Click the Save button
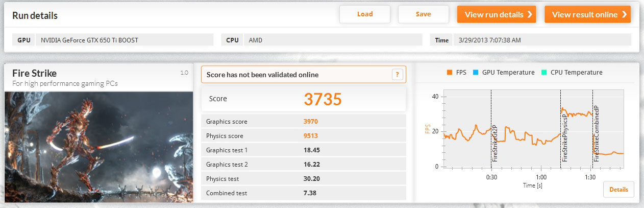This screenshot has width=644, height=208. coord(424,14)
